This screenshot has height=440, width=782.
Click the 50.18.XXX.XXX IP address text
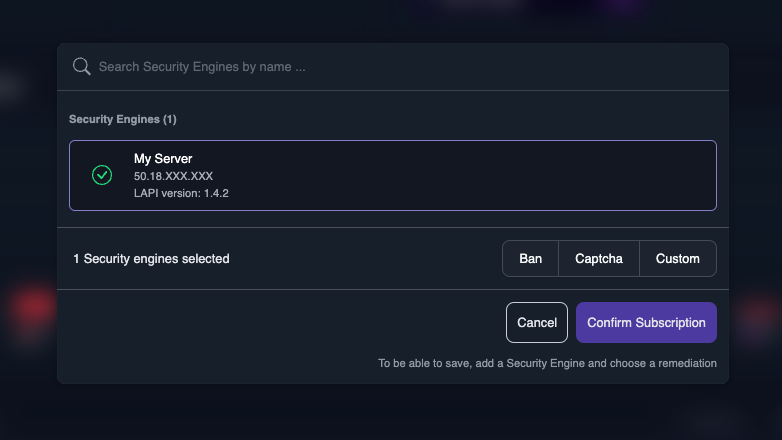pyautogui.click(x=173, y=176)
